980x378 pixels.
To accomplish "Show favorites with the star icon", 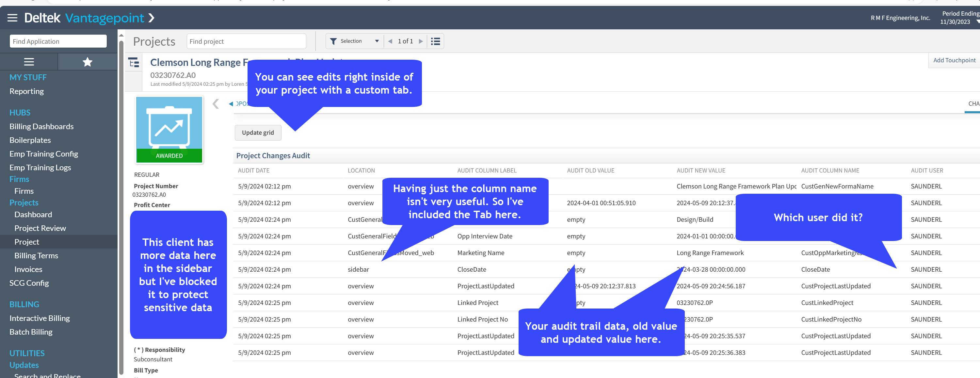I will (88, 62).
